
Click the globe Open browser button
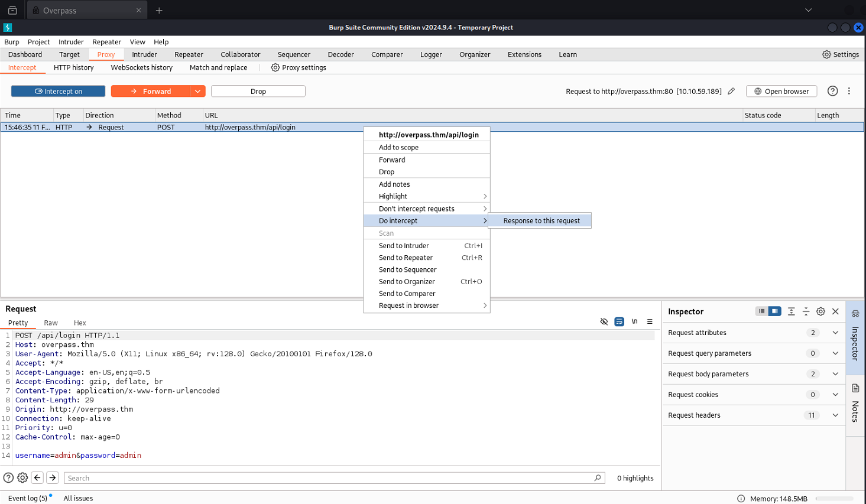pyautogui.click(x=781, y=91)
